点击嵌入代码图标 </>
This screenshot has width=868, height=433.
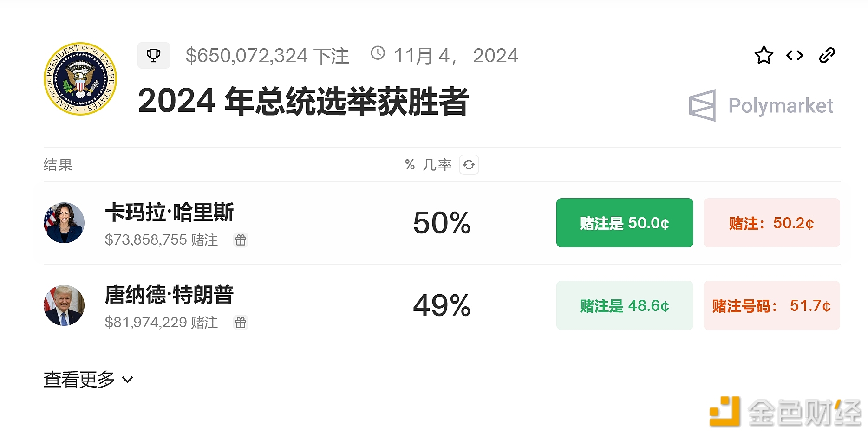[x=794, y=55]
